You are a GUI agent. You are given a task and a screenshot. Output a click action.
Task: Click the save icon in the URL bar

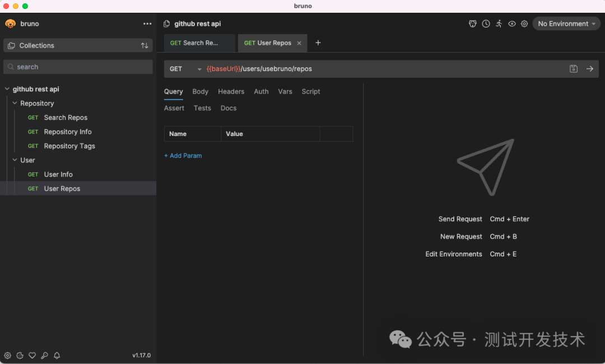tap(573, 68)
